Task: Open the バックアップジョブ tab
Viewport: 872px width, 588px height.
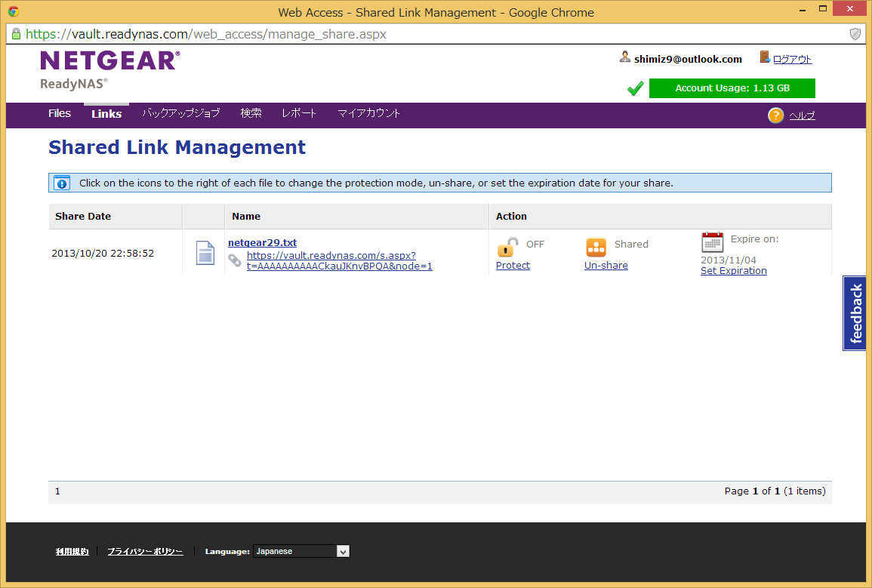Action: click(x=181, y=114)
